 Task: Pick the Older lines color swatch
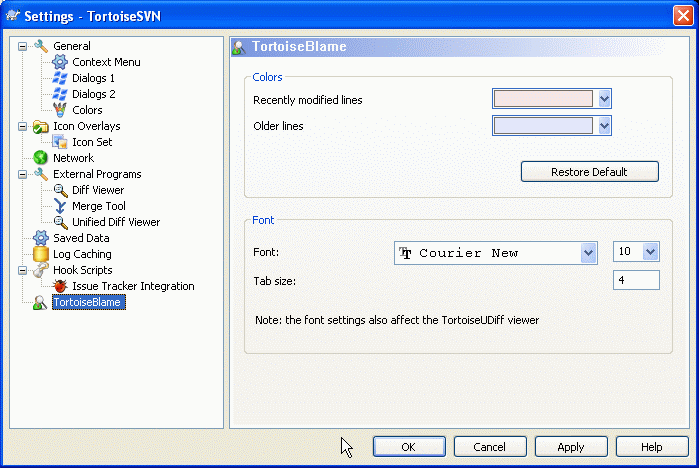pyautogui.click(x=544, y=125)
